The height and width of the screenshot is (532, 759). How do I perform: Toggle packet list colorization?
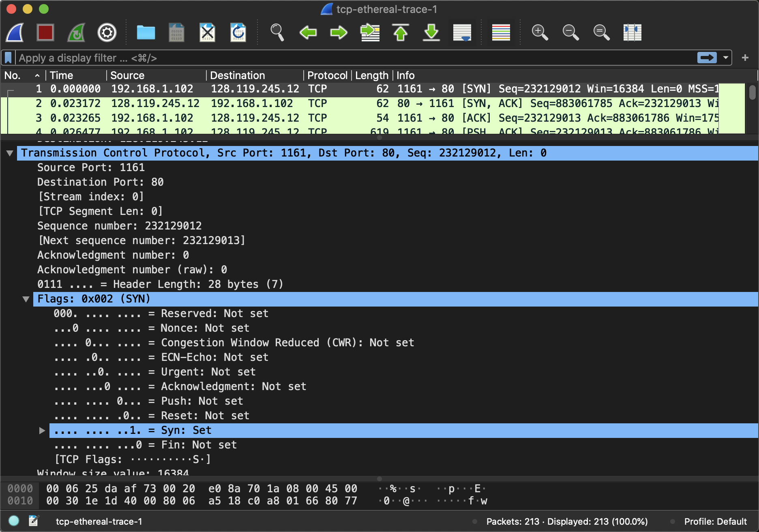click(501, 32)
